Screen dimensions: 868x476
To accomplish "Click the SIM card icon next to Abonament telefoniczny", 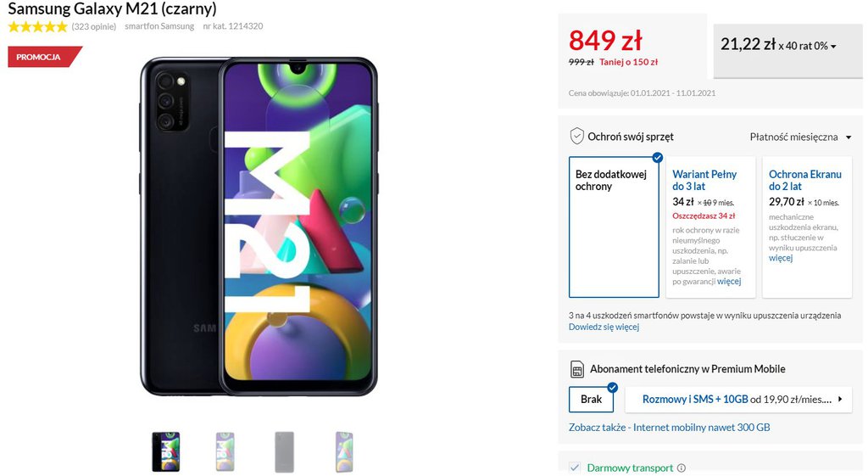I will (576, 369).
